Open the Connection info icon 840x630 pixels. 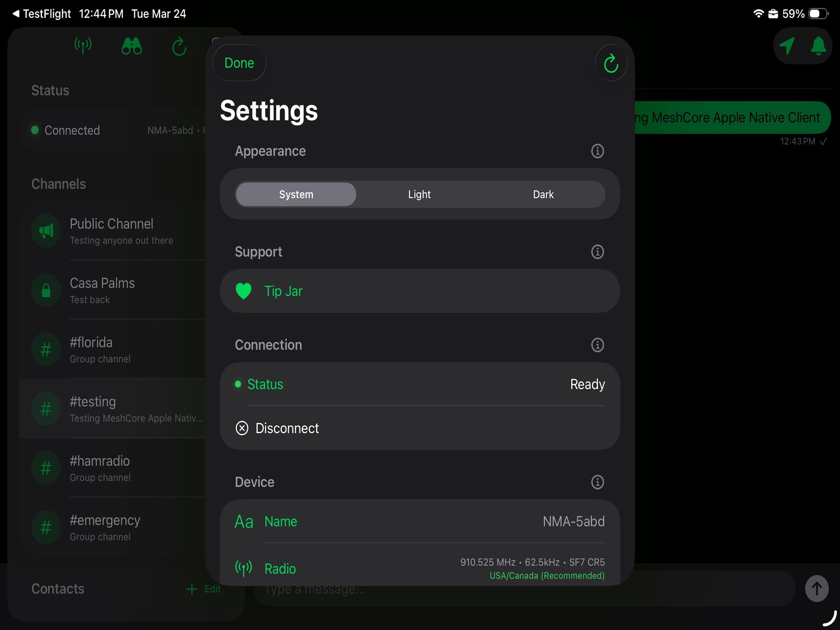tap(597, 345)
